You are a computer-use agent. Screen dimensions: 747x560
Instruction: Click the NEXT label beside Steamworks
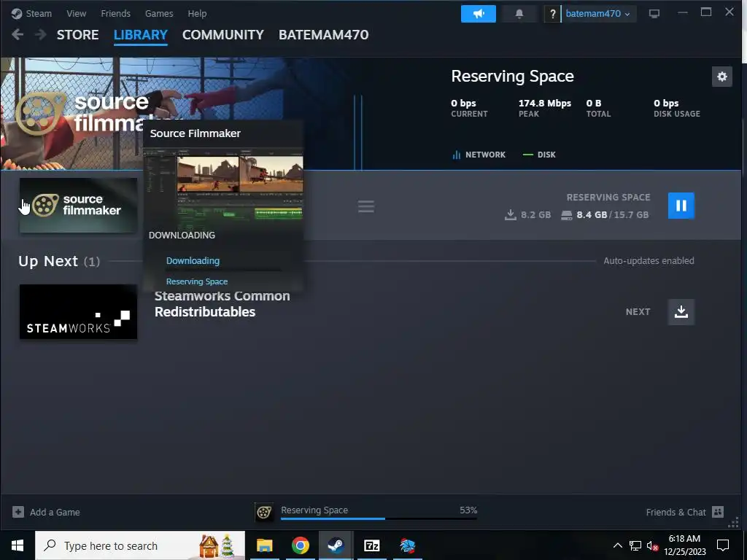638,312
